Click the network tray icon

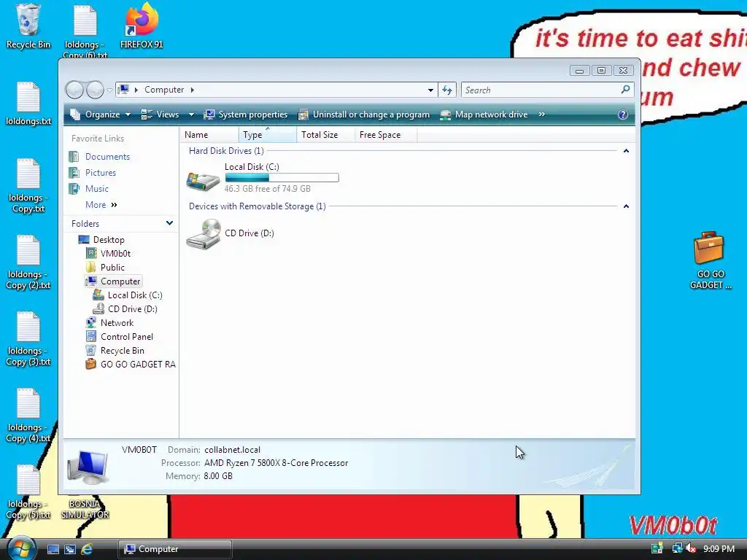(676, 548)
